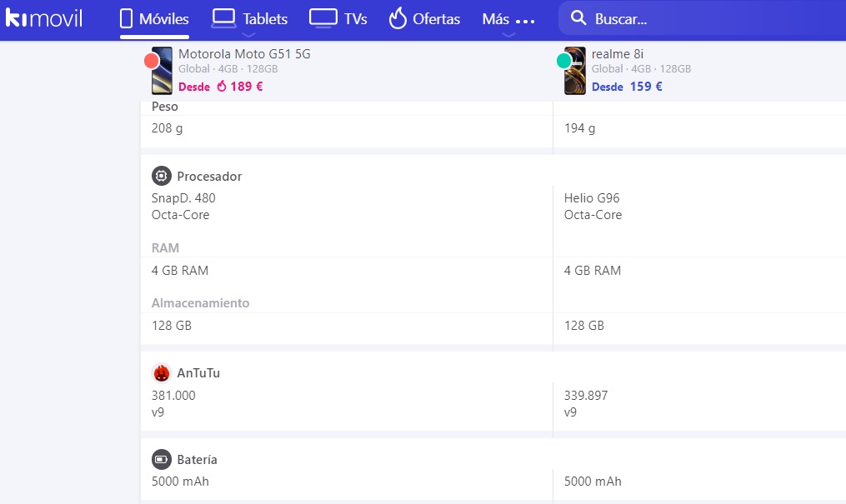Click the red dot on Motorola
The height and width of the screenshot is (504, 846).
tap(152, 60)
